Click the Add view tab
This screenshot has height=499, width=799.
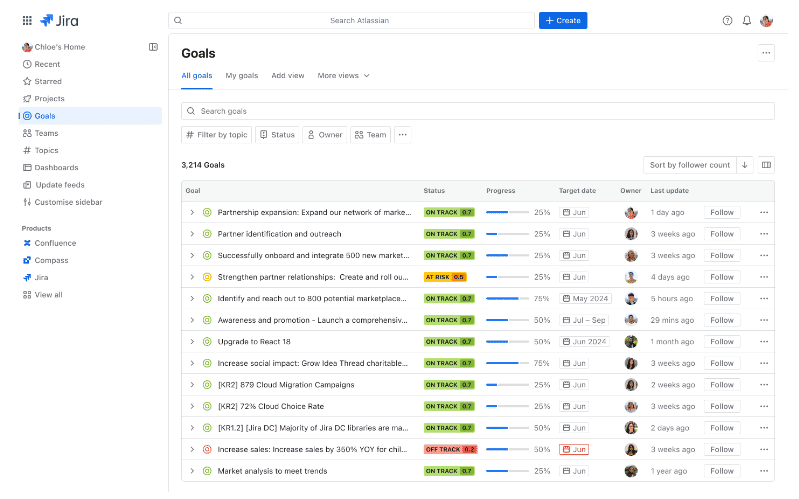coord(287,76)
